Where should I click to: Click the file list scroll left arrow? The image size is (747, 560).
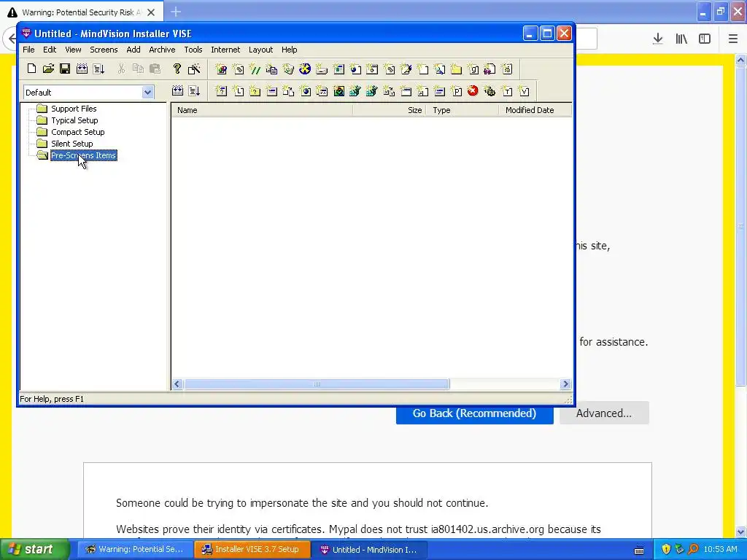tap(177, 384)
